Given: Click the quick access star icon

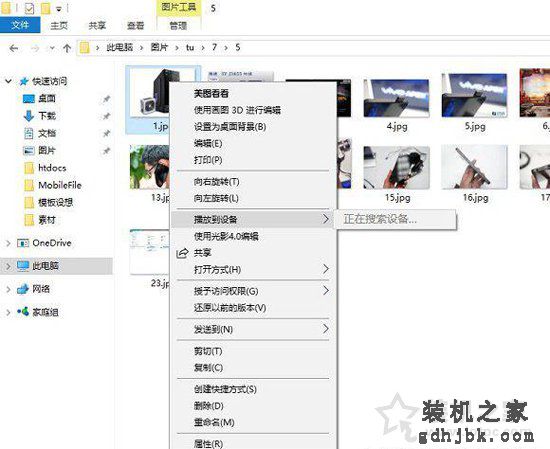Looking at the screenshot, I should [24, 81].
